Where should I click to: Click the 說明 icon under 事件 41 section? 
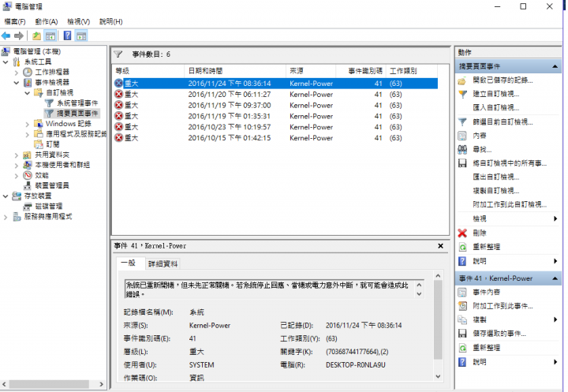point(462,362)
